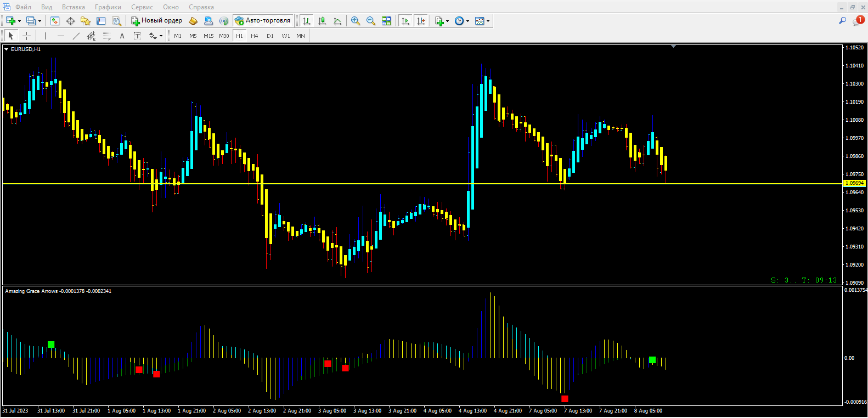Select the Fibonacci retracement tool

point(106,36)
